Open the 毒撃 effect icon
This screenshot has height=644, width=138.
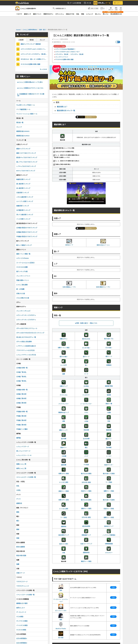pos(64,370)
